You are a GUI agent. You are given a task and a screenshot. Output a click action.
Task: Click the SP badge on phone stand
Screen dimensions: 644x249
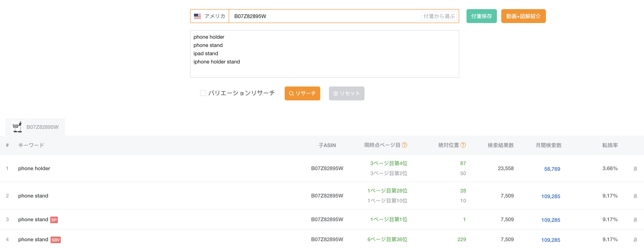[54, 220]
